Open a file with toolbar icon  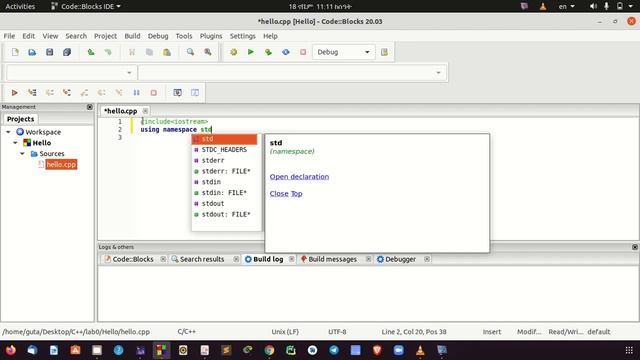(x=32, y=52)
